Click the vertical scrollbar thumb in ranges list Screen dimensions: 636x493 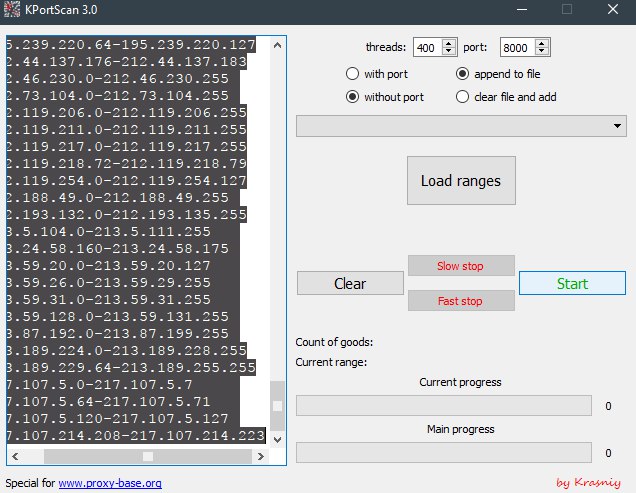(x=277, y=406)
